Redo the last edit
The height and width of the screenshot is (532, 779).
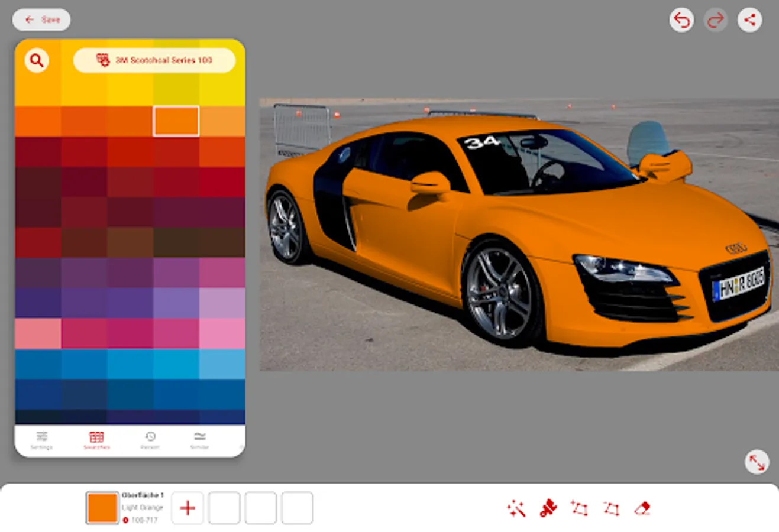715,20
